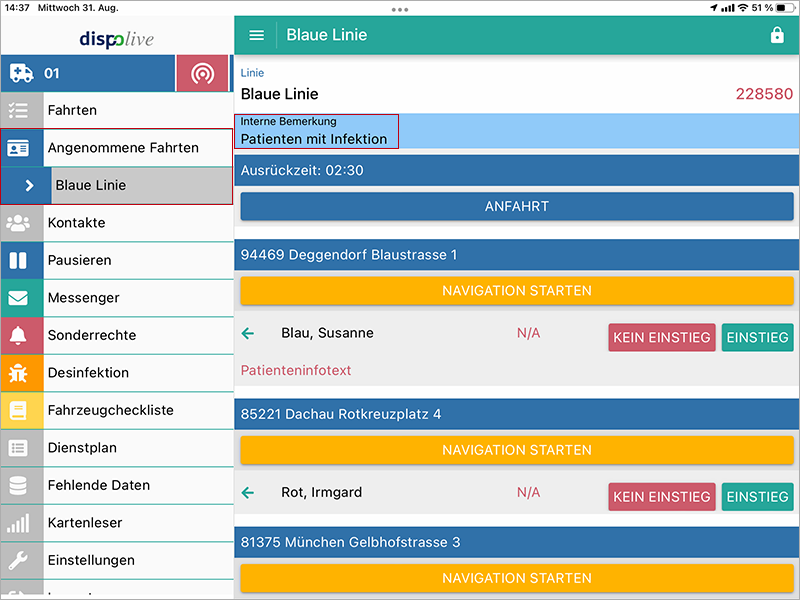
Task: Click the ANFAHRT button
Action: [x=516, y=206]
